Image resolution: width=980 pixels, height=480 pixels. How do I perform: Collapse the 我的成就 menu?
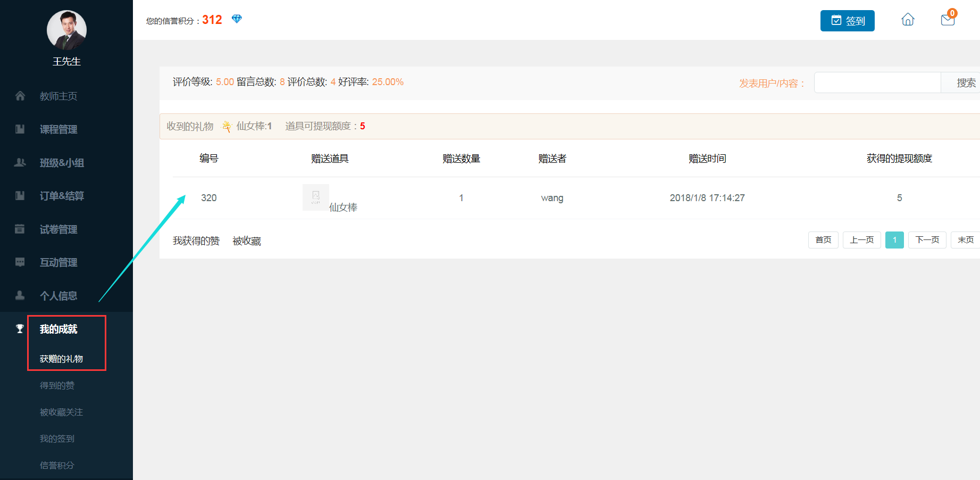(x=58, y=329)
